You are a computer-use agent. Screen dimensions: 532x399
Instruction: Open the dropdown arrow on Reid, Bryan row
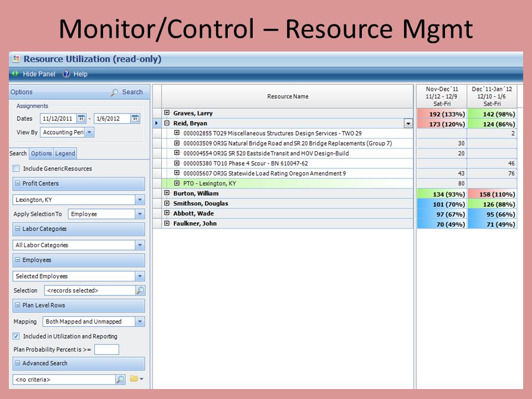pyautogui.click(x=408, y=124)
